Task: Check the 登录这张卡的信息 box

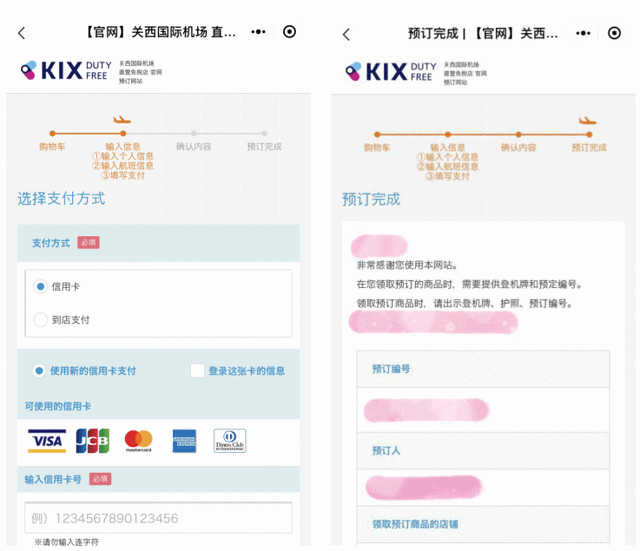Action: tap(198, 371)
